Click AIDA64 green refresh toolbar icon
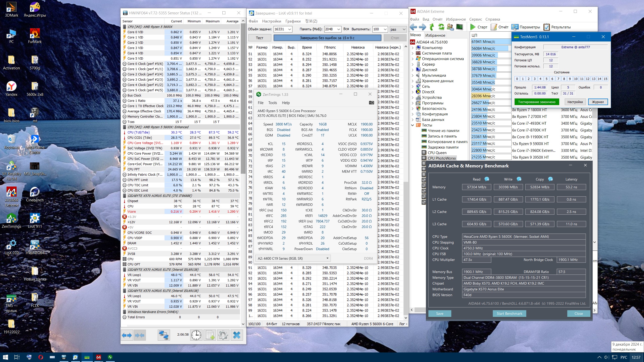The height and width of the screenshot is (362, 644). click(441, 27)
